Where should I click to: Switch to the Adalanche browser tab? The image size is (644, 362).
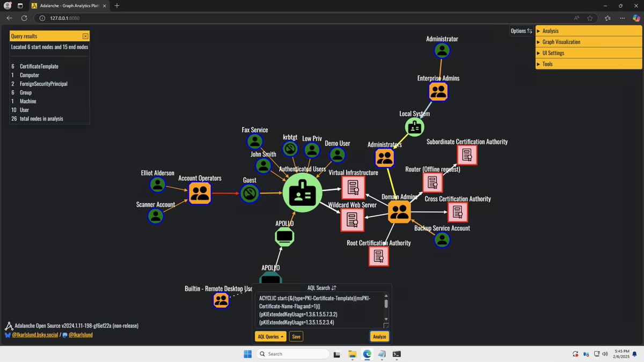(x=67, y=6)
